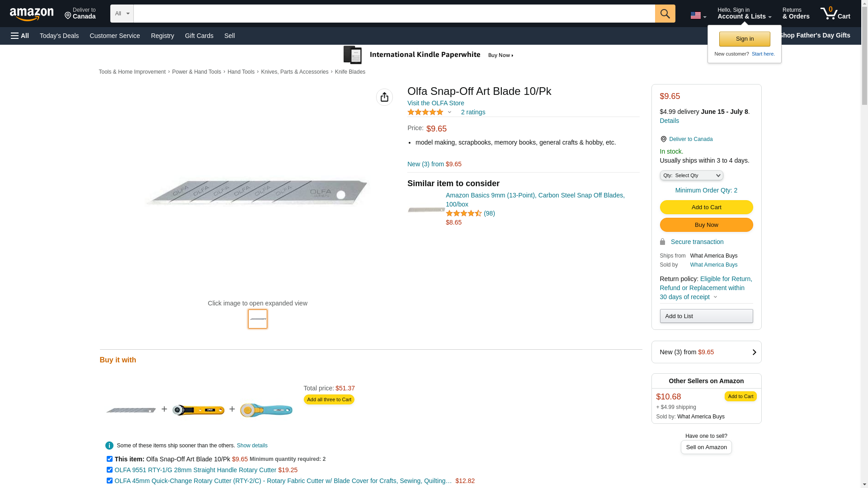Open Today's Deals in navigation bar
The height and width of the screenshot is (488, 868).
tap(59, 36)
